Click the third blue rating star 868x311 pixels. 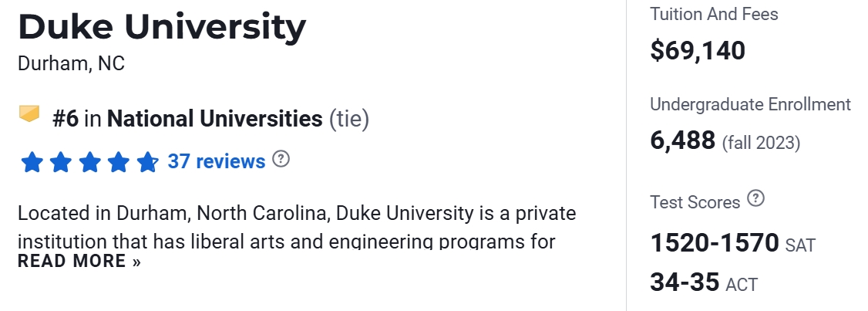(89, 162)
